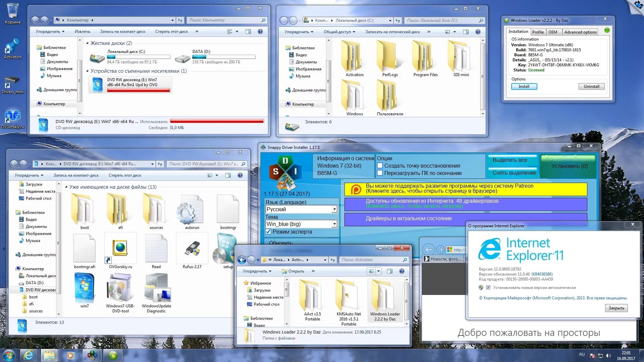Select the bootmgr file on the DVD
The width and height of the screenshot is (644, 362).
tap(228, 212)
